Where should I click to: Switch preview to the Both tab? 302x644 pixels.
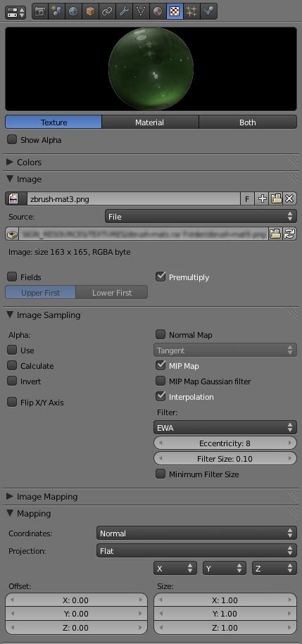pyautogui.click(x=248, y=122)
